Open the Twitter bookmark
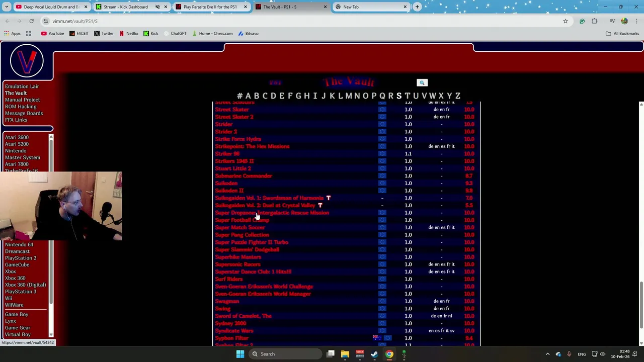 coord(104,34)
